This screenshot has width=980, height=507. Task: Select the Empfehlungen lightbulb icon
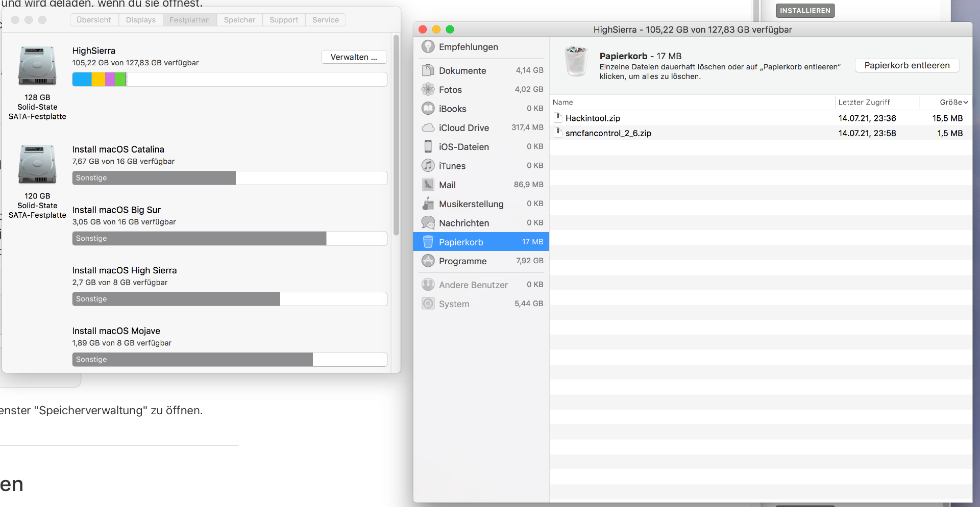point(428,47)
